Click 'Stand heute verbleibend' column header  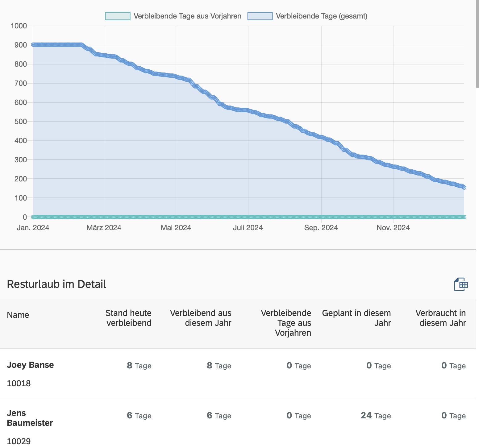[x=128, y=318]
